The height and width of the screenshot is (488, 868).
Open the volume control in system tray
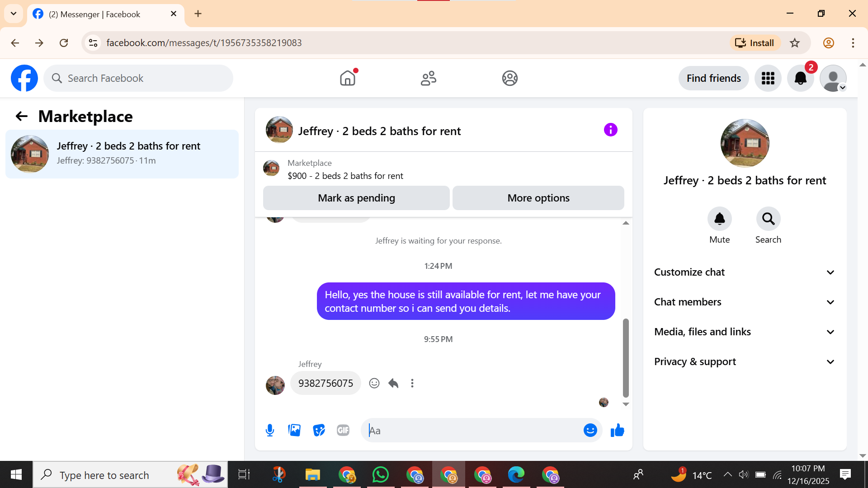(x=743, y=474)
